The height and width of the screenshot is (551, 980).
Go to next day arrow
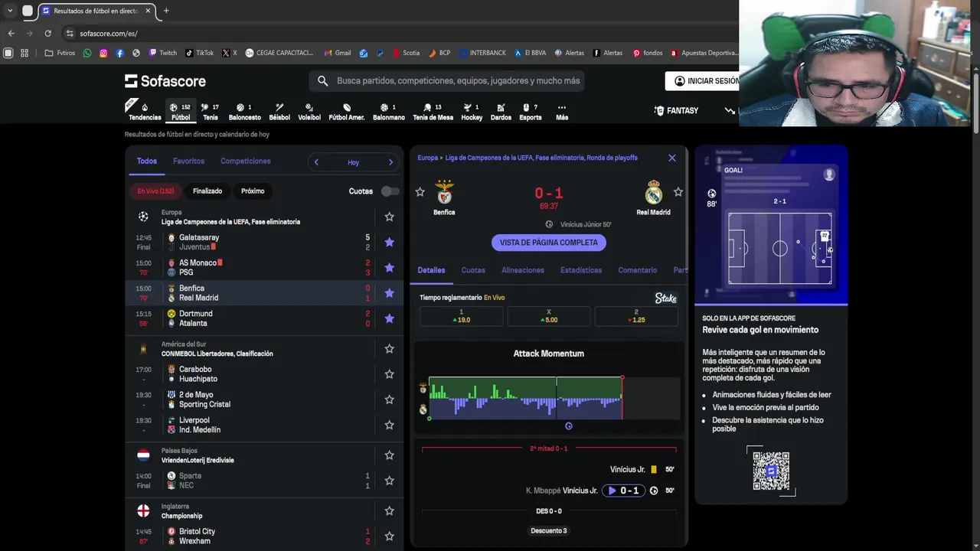click(390, 162)
